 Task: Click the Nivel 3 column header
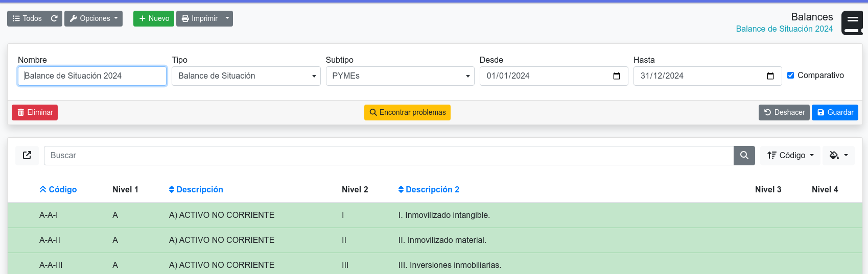click(768, 189)
